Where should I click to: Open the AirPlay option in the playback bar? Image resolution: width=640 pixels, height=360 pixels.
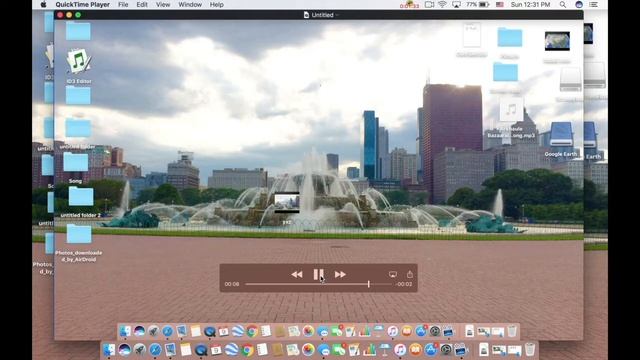(x=393, y=274)
